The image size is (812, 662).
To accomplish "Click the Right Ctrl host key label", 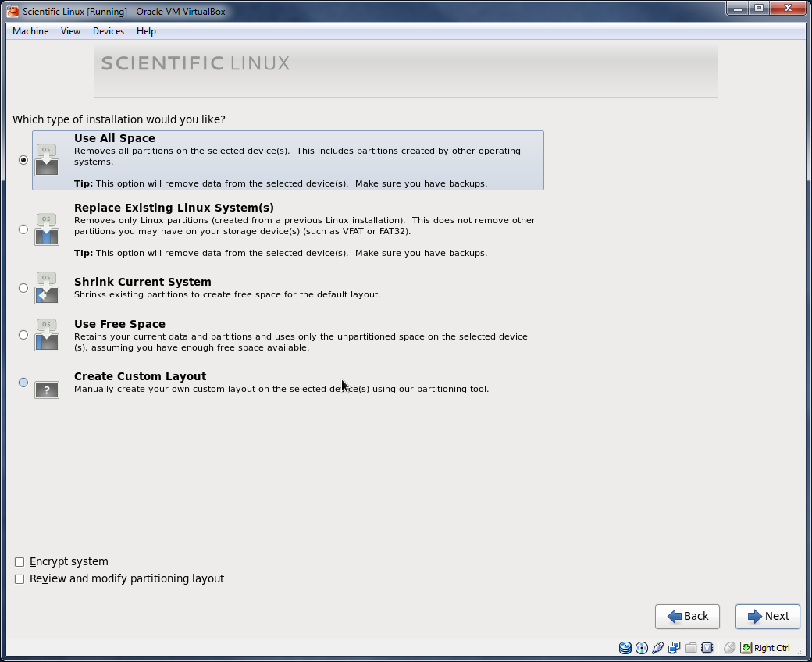I will click(771, 648).
